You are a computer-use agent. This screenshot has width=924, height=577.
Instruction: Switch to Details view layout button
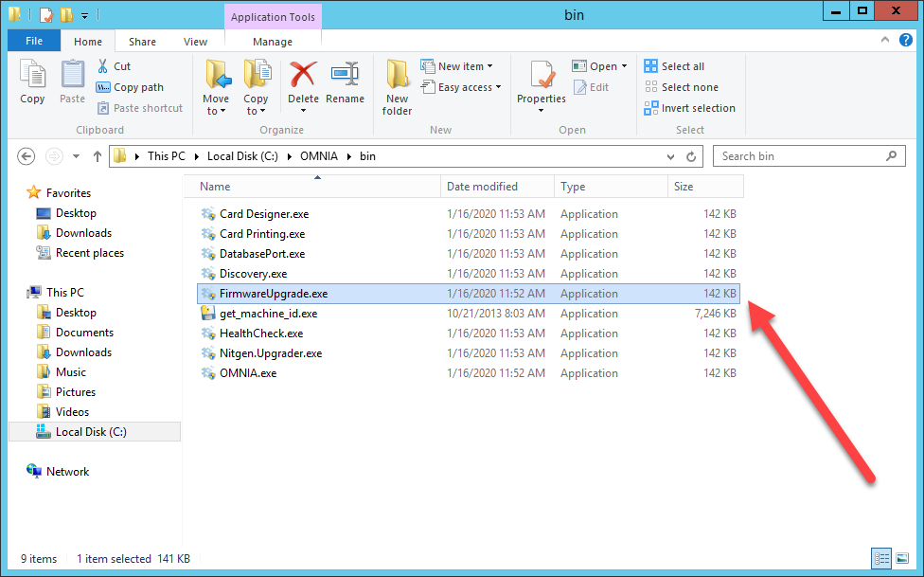881,557
